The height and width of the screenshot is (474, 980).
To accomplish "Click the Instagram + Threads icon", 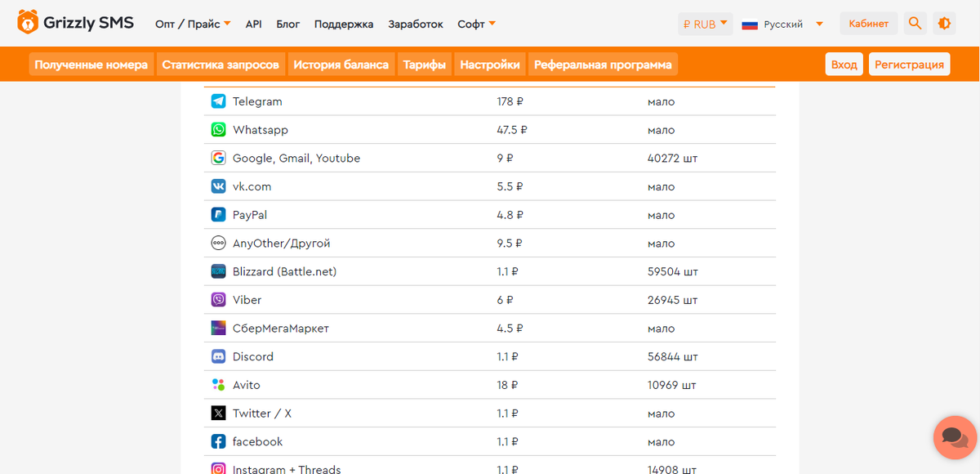I will (218, 469).
